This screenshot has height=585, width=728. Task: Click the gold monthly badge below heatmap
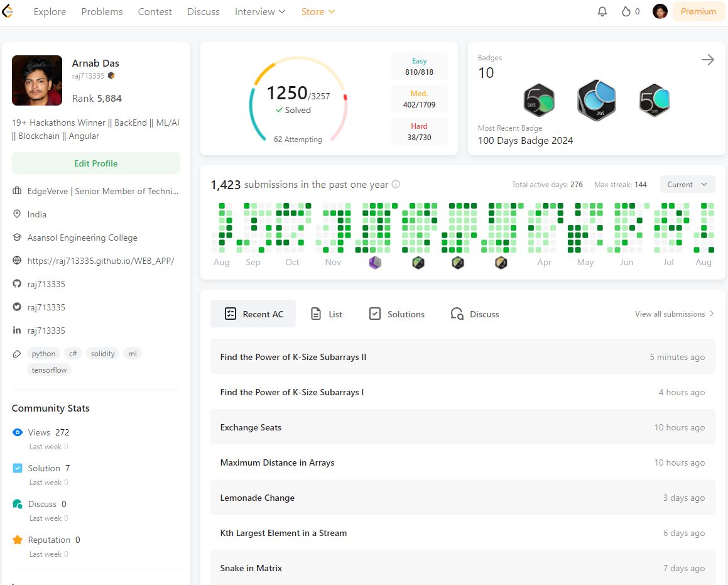tap(501, 263)
